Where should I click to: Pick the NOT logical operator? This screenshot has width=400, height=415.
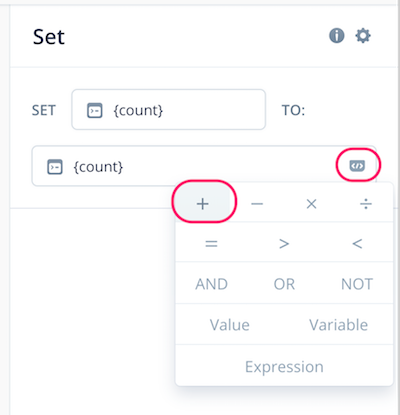(357, 284)
